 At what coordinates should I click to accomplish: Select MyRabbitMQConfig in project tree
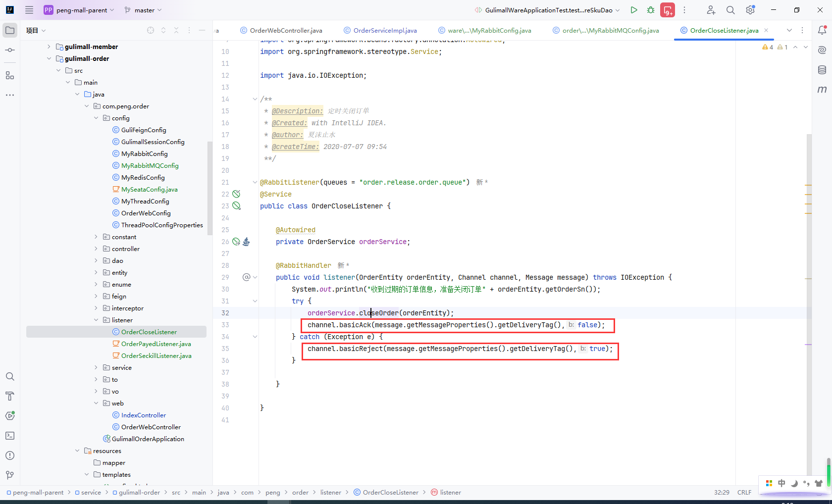coord(150,165)
